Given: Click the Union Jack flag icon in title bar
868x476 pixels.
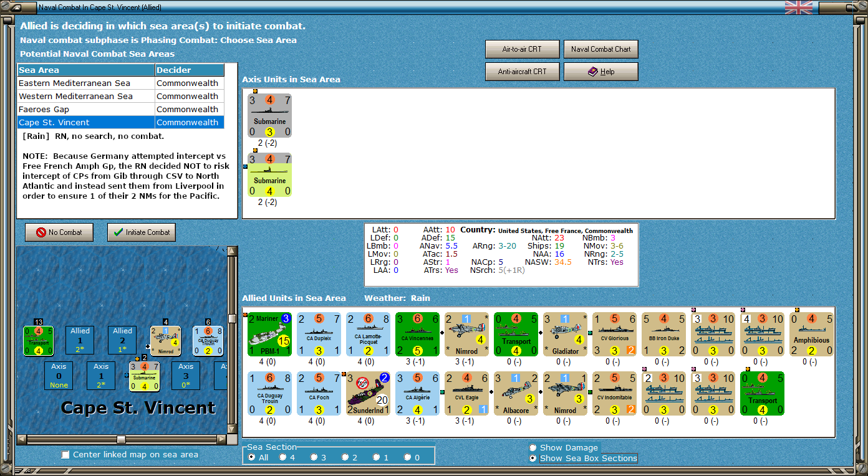Looking at the screenshot, I should pyautogui.click(x=799, y=7).
